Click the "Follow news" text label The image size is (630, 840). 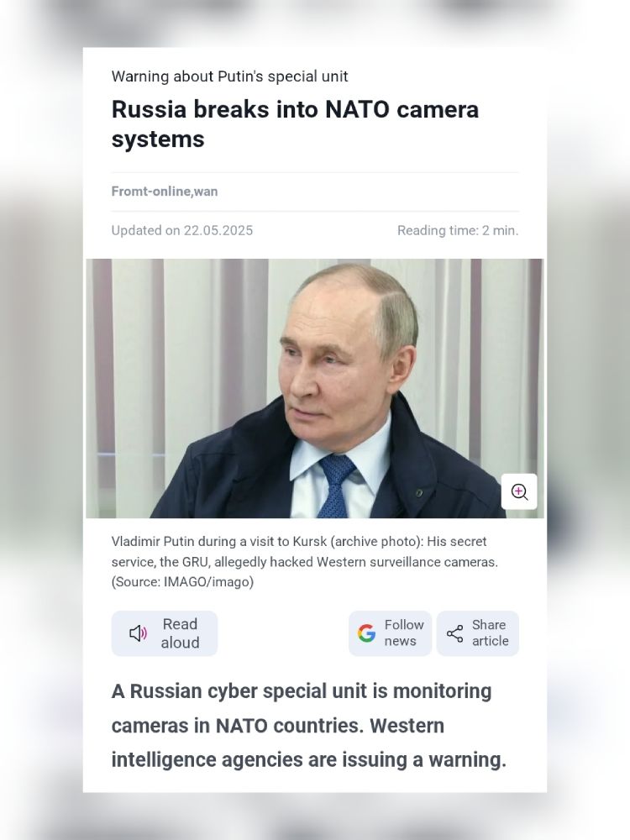point(404,633)
